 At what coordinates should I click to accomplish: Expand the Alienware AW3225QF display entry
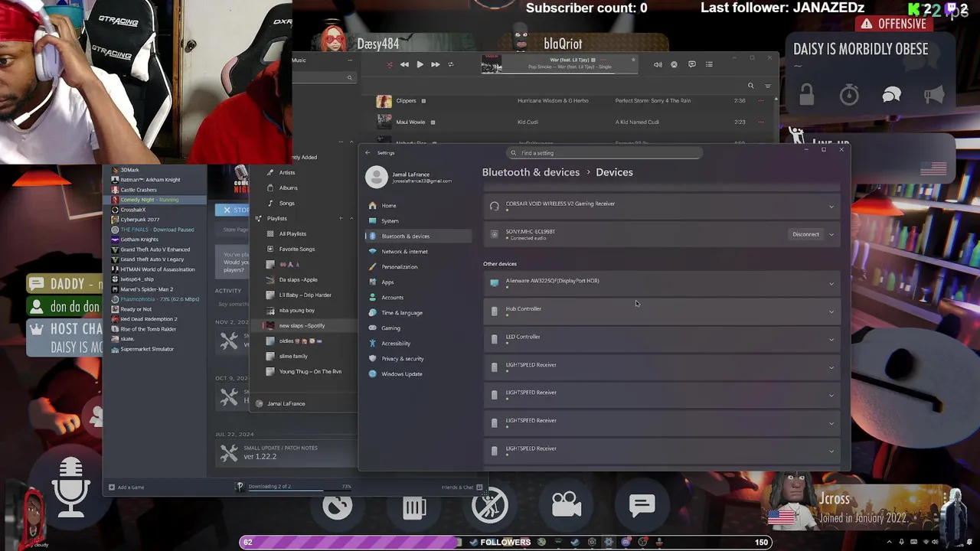(831, 284)
